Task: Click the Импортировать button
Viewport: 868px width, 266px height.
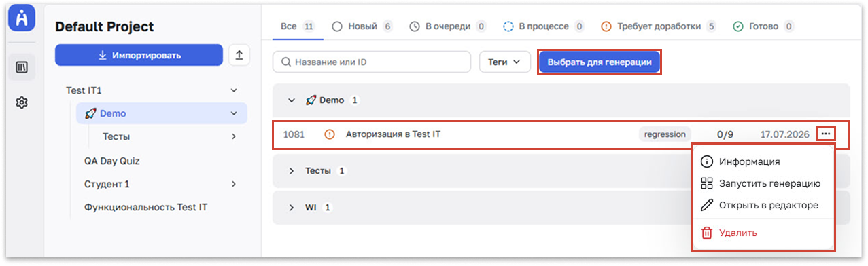Action: point(139,56)
